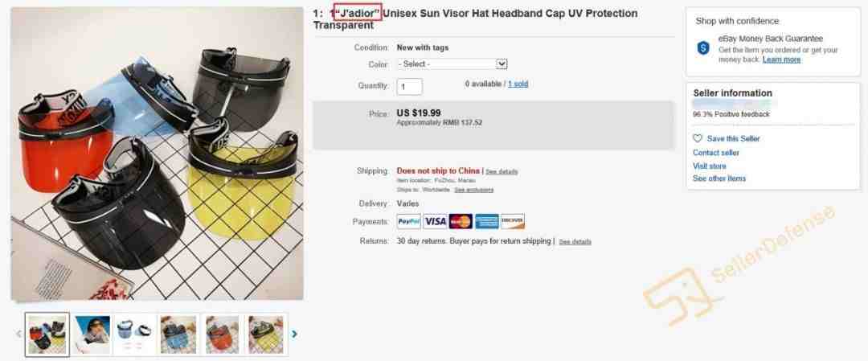Select the yellow visor thumbnail image
868x361 pixels.
266,334
